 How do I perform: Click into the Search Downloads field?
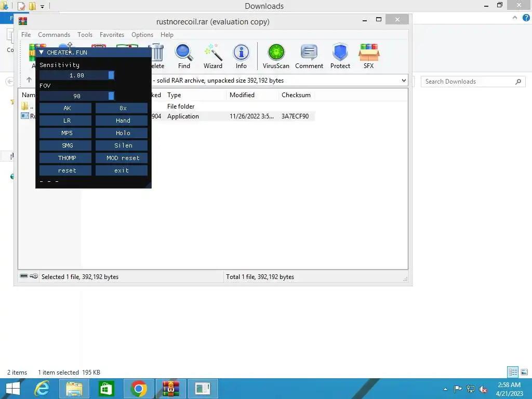473,82
